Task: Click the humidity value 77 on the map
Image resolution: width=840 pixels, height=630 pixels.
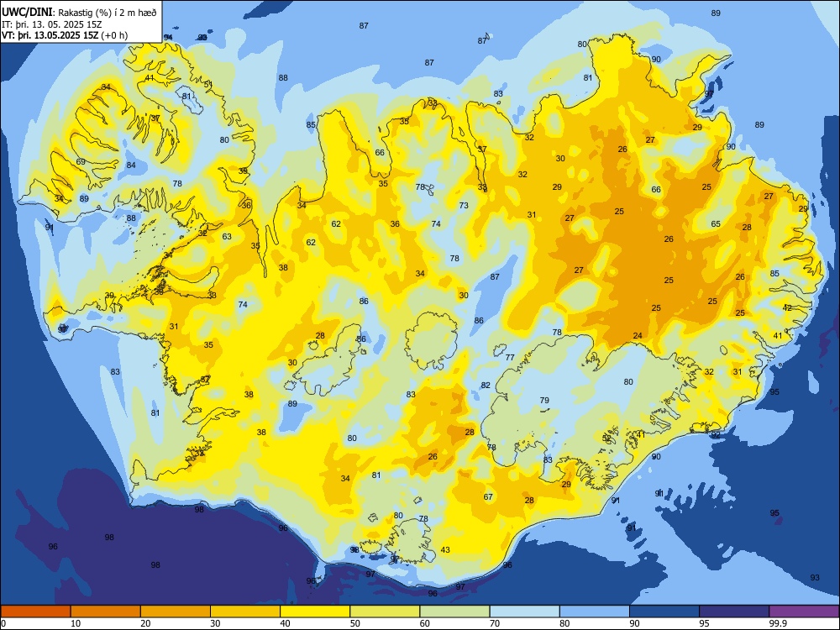Action: [510, 357]
